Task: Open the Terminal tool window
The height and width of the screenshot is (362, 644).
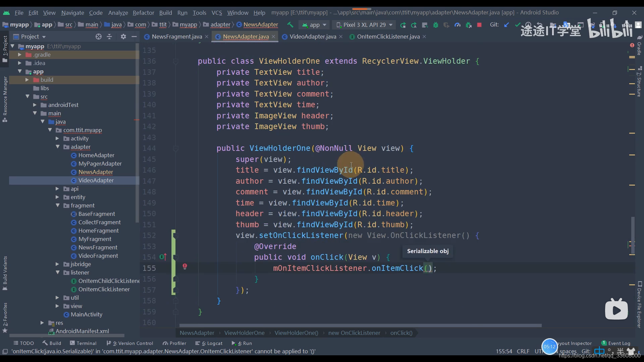Action: (83, 343)
